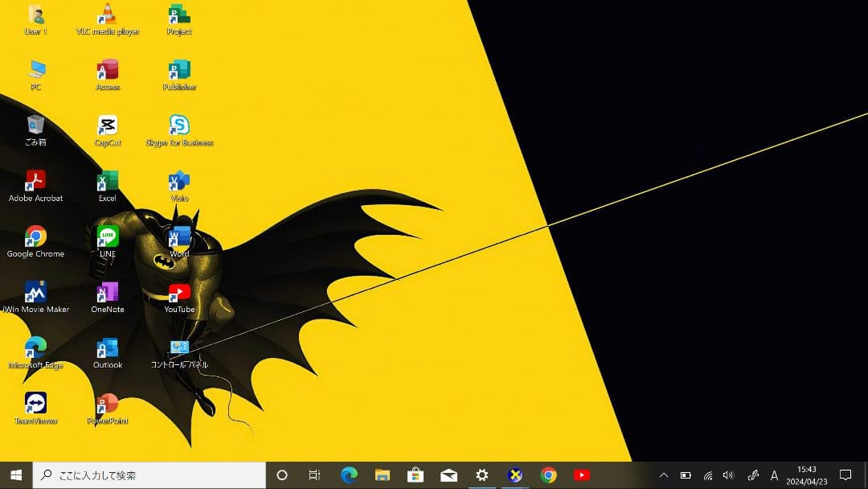The width and height of the screenshot is (868, 489).
Task: Open the Start menu
Action: click(x=15, y=475)
